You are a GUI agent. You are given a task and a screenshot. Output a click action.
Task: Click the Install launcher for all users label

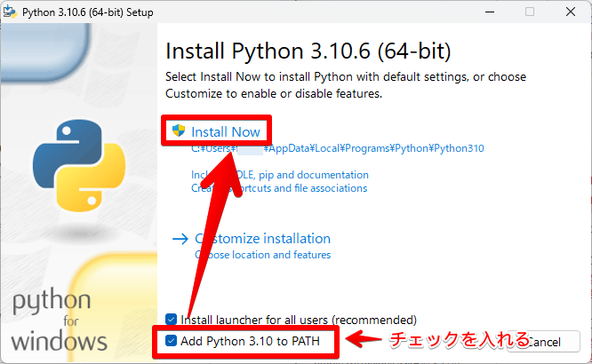pyautogui.click(x=299, y=320)
